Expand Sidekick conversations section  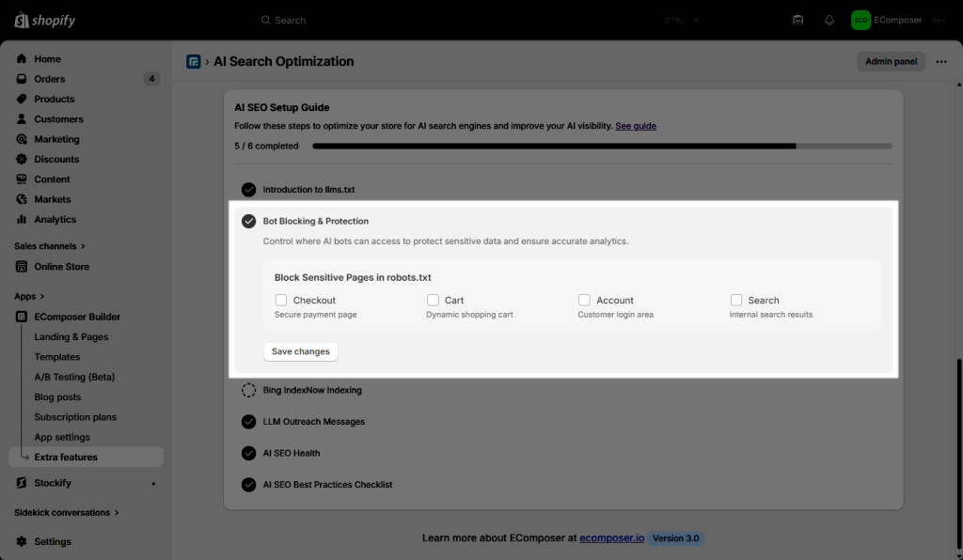tap(68, 513)
